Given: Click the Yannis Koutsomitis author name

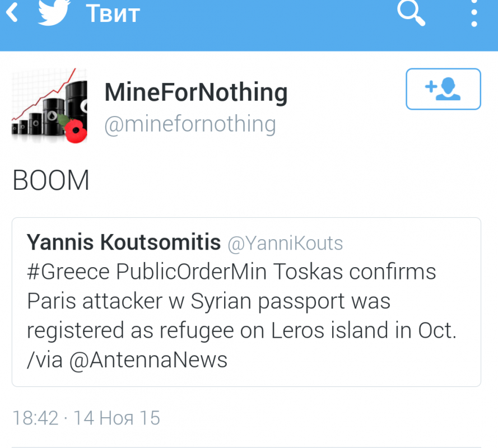Looking at the screenshot, I should pos(124,242).
